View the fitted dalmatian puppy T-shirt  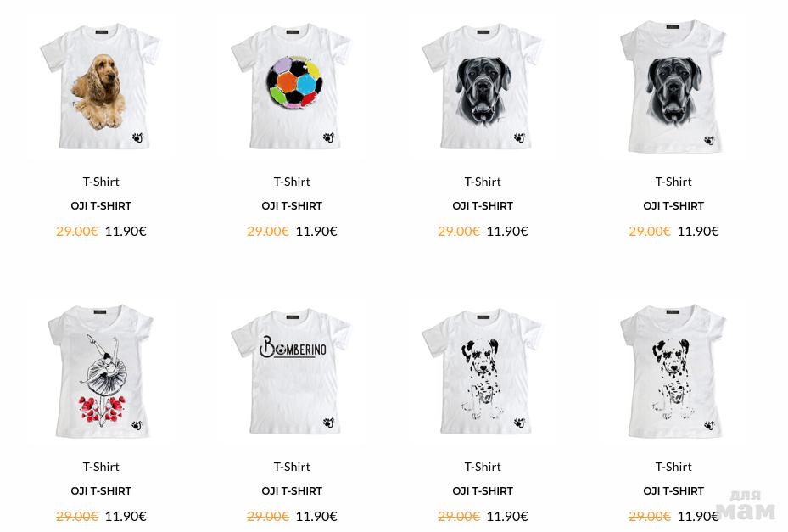coord(673,371)
